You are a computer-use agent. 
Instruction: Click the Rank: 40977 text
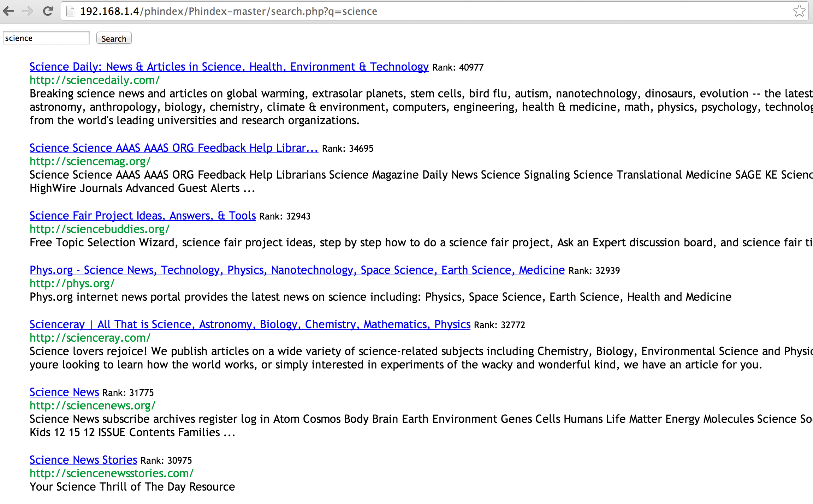click(x=458, y=67)
